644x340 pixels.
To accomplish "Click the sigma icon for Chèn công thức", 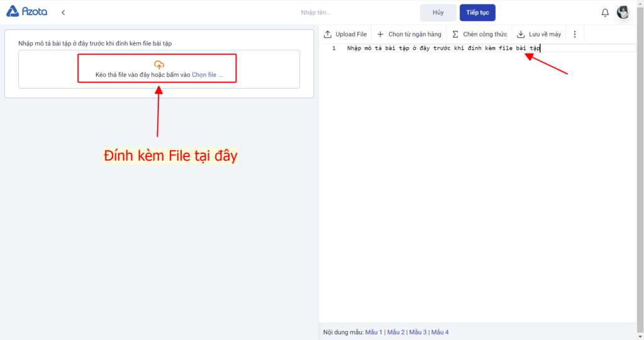I will 455,34.
